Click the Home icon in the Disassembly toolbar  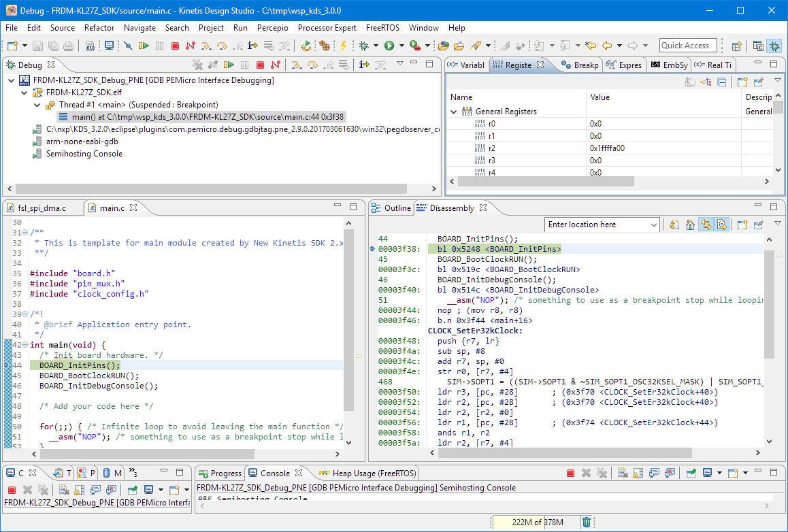coord(689,225)
